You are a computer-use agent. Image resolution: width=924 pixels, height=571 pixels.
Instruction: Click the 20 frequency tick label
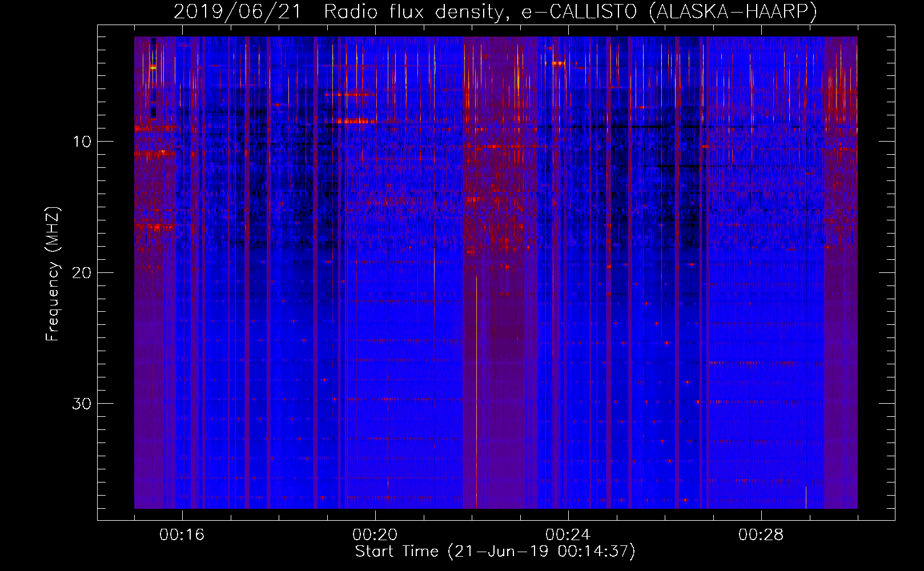click(82, 272)
